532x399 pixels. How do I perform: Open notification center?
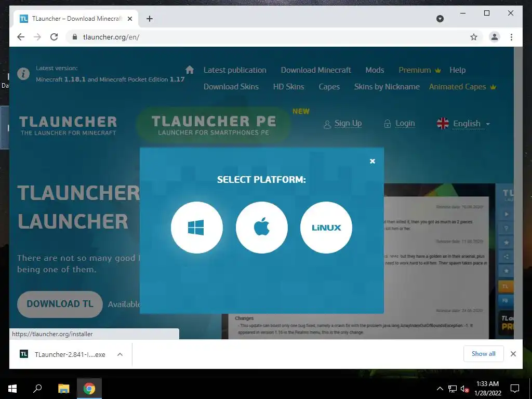click(515, 389)
